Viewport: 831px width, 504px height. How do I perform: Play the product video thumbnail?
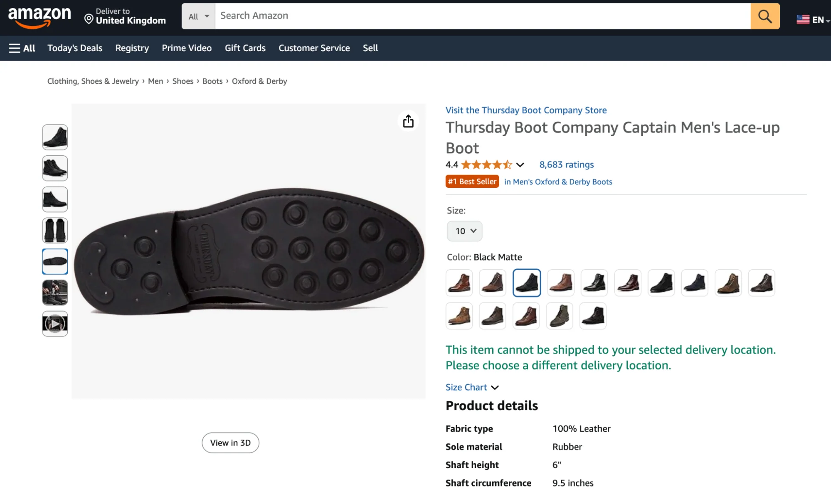(55, 324)
